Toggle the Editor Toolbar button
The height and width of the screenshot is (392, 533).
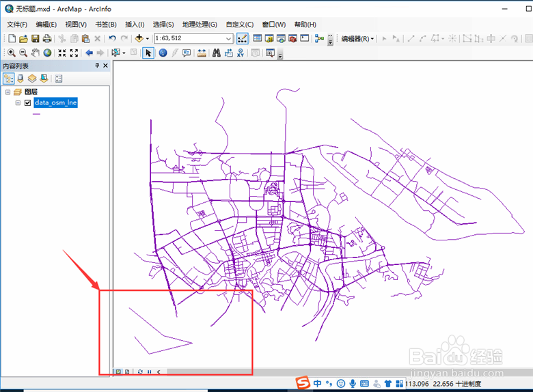click(243, 39)
